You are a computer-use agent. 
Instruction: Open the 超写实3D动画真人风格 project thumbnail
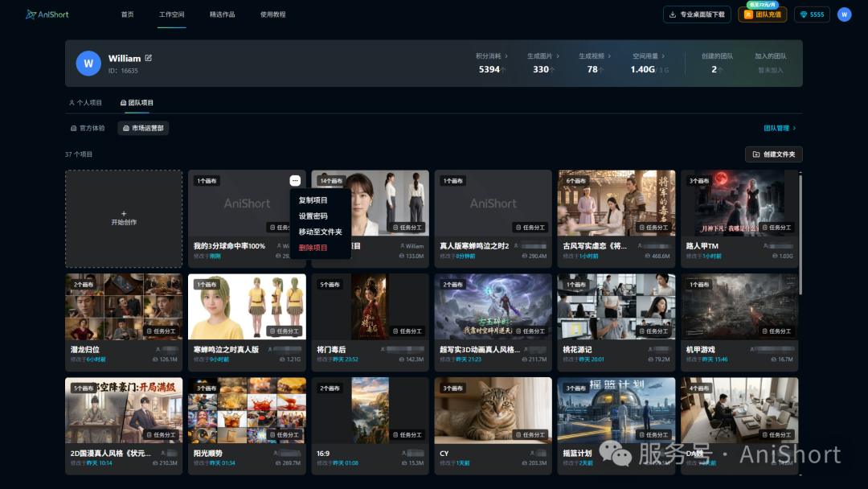(493, 306)
